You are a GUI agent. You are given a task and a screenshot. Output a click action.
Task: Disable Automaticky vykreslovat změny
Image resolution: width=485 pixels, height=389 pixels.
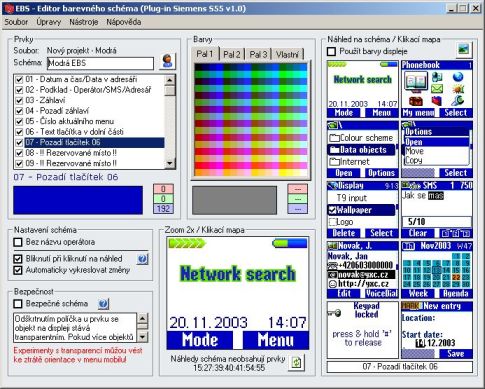click(x=18, y=270)
